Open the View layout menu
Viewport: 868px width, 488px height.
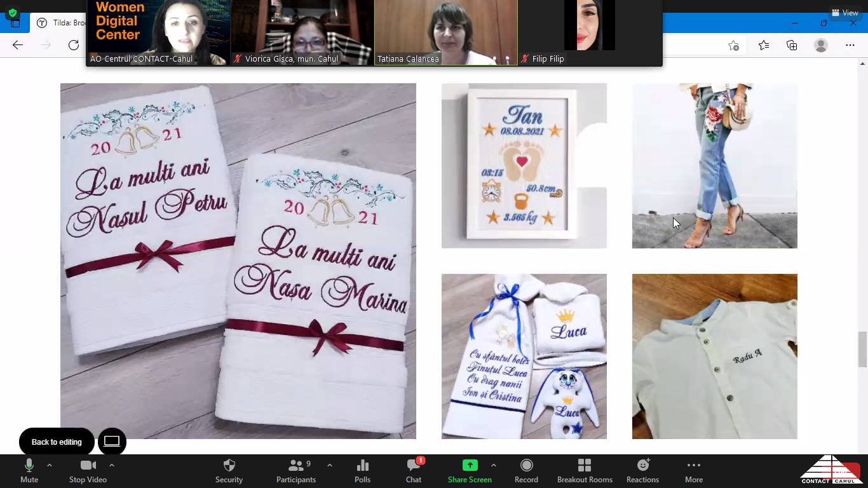(845, 13)
